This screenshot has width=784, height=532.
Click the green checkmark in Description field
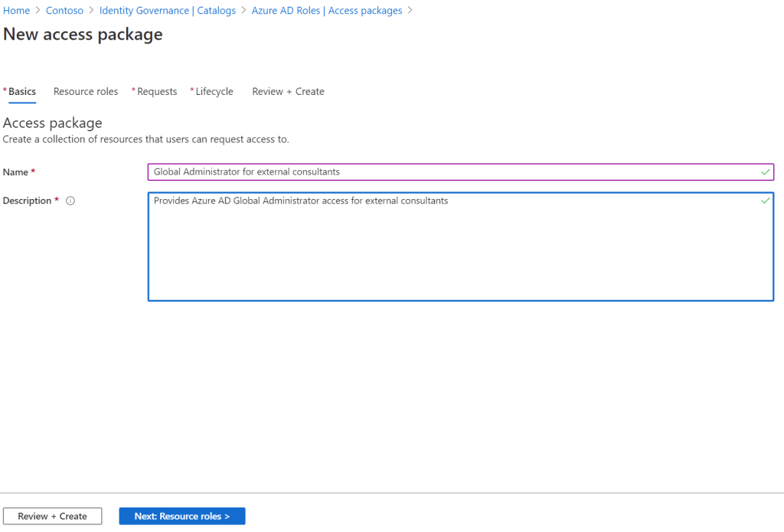tap(765, 201)
